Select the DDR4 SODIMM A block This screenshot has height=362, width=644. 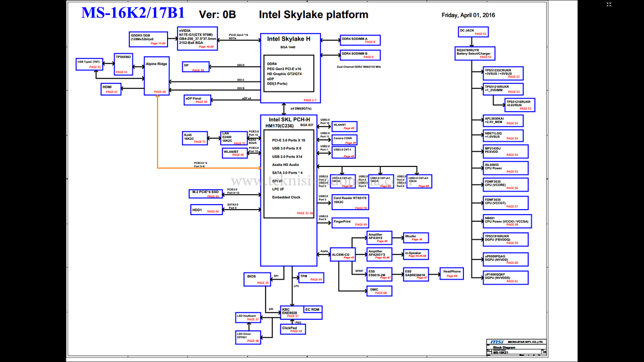[x=361, y=40]
